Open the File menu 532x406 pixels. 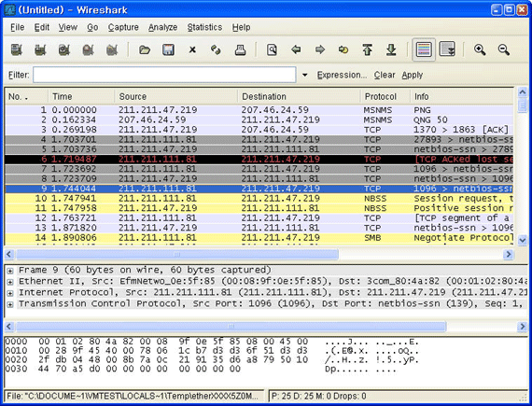point(18,27)
